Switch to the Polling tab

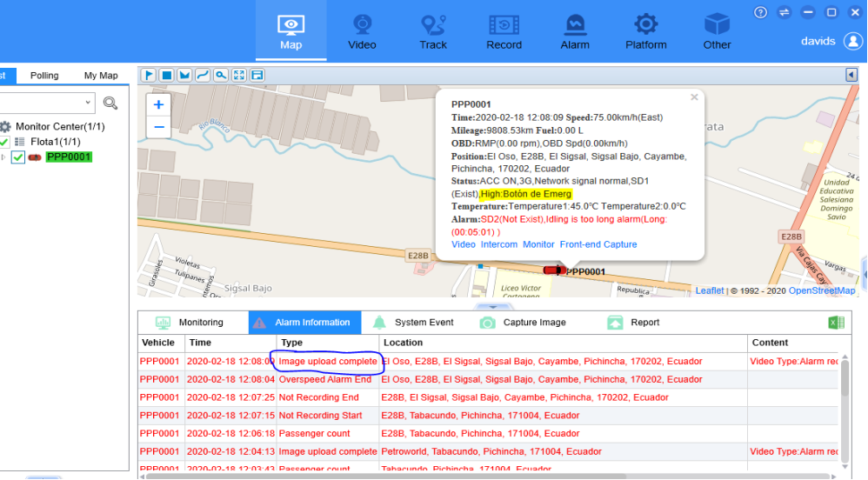(x=44, y=76)
